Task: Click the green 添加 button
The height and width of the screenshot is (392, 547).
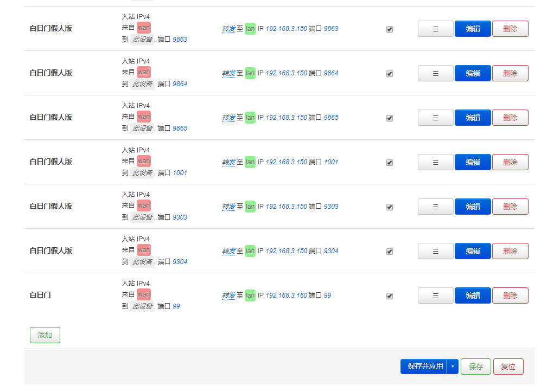Action: [45, 335]
